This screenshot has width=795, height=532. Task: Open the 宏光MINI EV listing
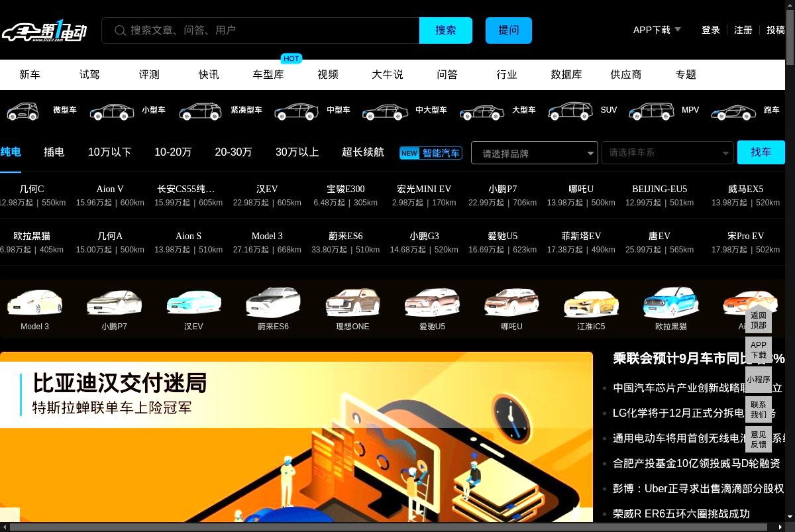pyautogui.click(x=424, y=195)
